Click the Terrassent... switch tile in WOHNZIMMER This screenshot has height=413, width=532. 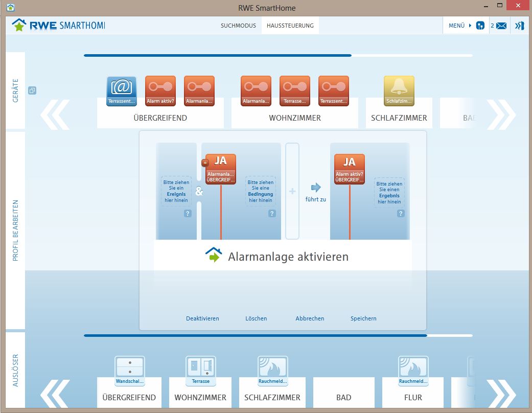click(334, 91)
